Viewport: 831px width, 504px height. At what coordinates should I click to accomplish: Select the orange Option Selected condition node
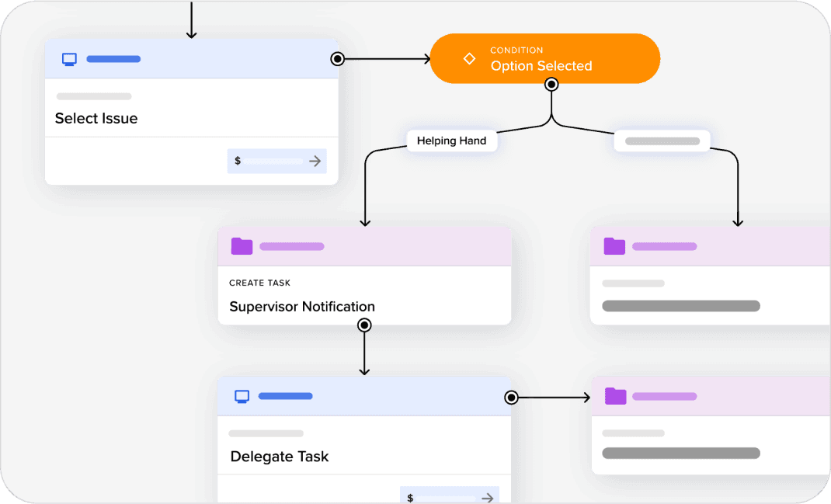pos(544,59)
